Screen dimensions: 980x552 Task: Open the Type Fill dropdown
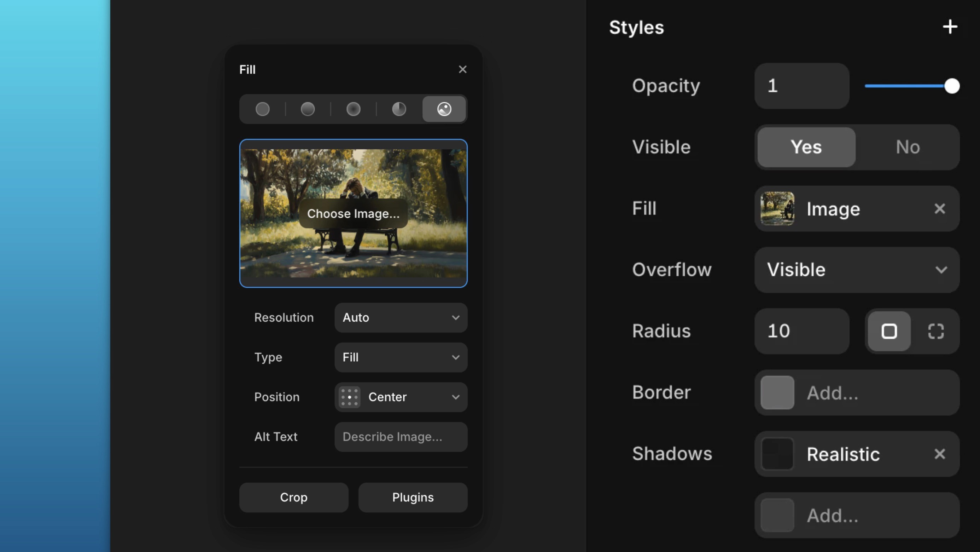[401, 357]
